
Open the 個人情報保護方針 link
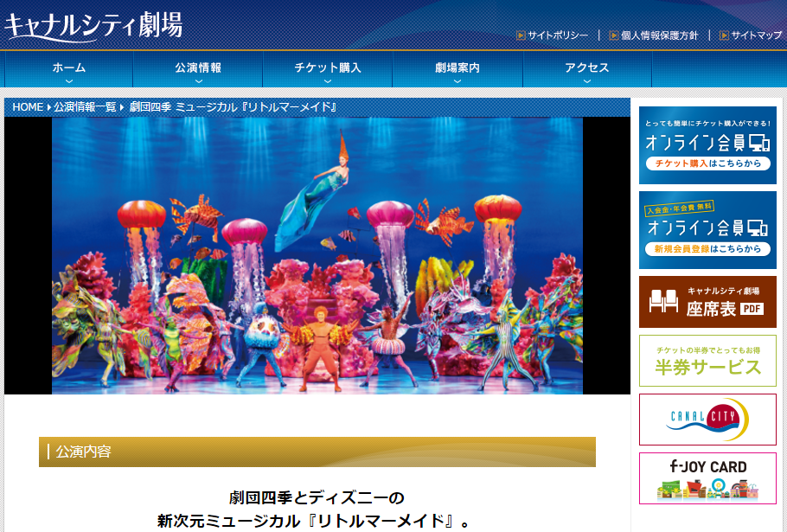[659, 35]
